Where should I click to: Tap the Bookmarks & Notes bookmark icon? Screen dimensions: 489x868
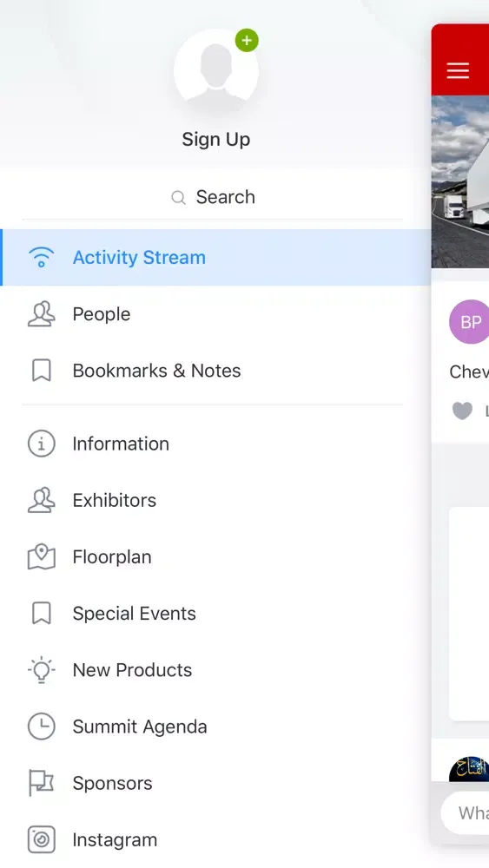click(42, 371)
